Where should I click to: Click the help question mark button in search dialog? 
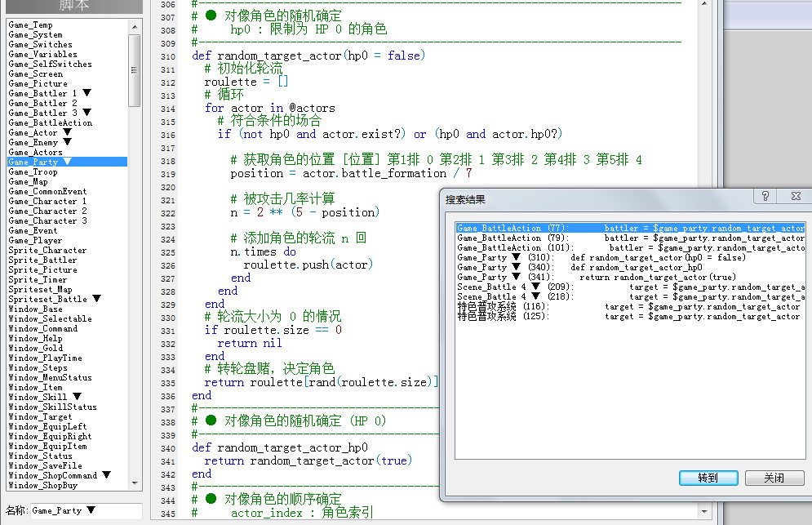click(x=765, y=196)
